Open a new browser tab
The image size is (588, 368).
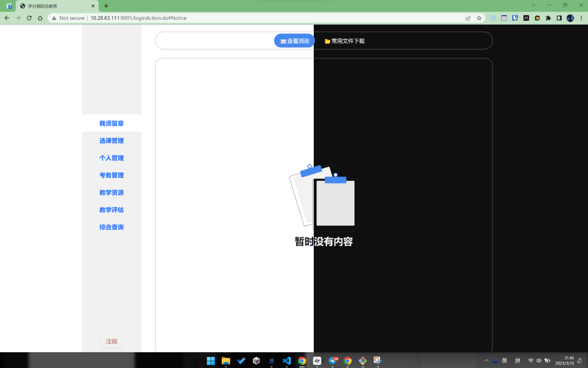point(106,6)
